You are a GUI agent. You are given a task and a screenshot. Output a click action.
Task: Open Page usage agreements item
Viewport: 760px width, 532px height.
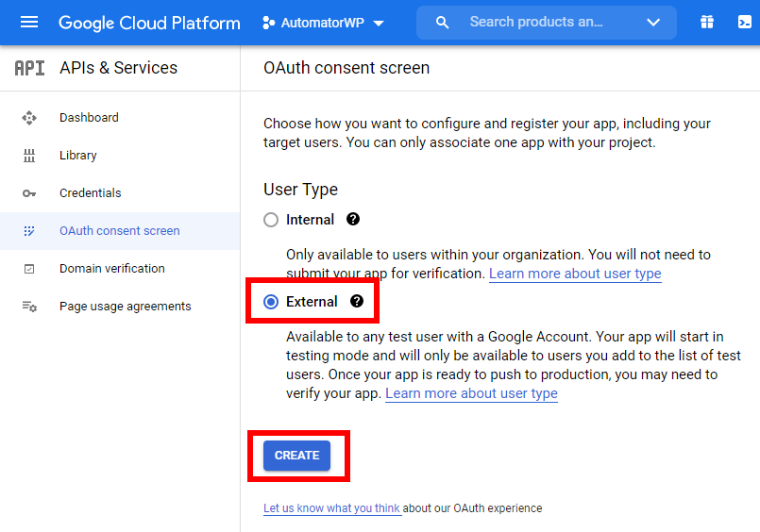point(125,307)
